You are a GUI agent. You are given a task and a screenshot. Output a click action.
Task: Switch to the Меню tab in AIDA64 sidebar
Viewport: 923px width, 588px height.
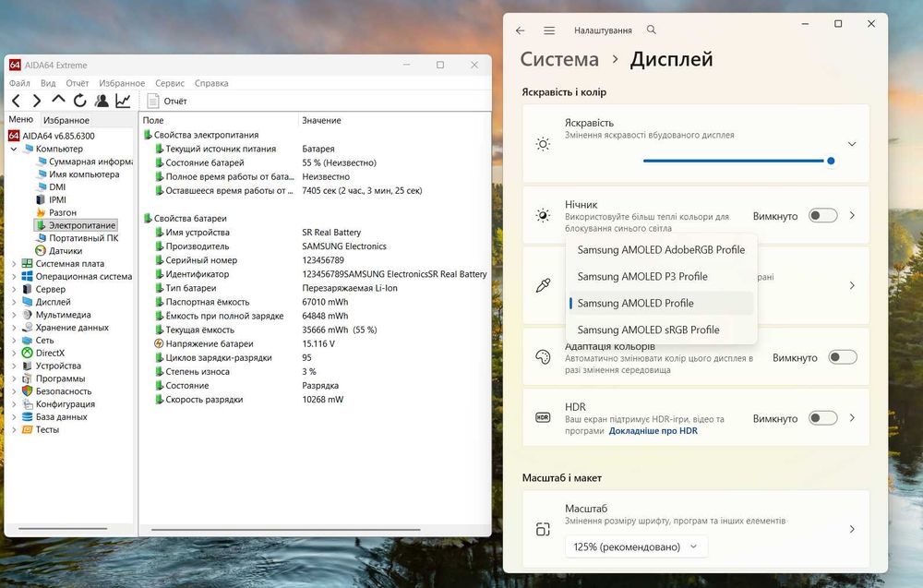click(20, 119)
